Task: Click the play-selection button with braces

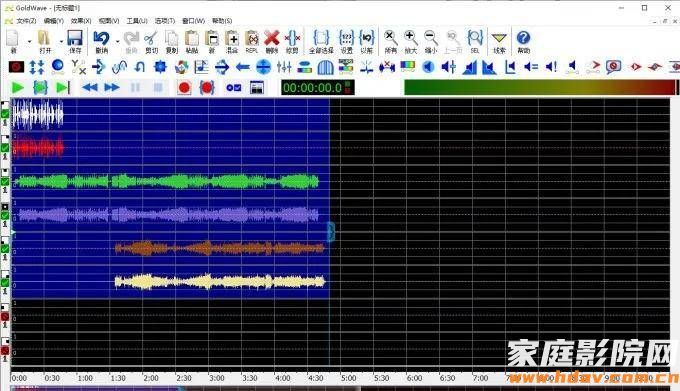Action: coord(40,88)
